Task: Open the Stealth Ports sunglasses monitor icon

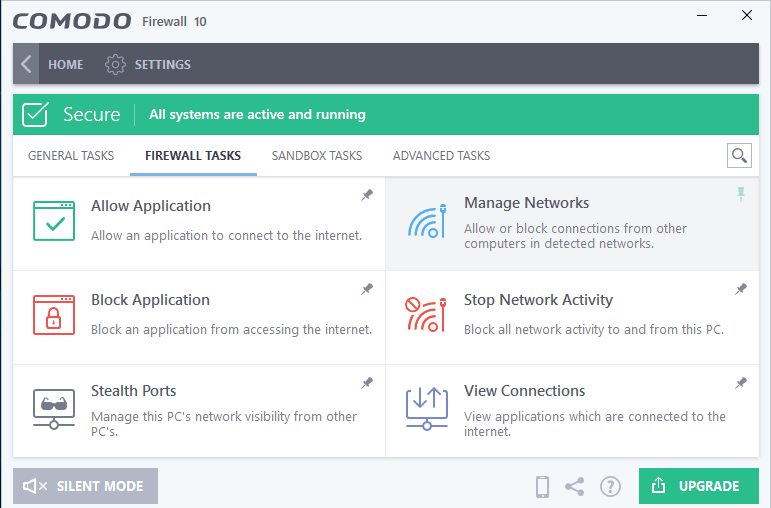Action: click(54, 409)
